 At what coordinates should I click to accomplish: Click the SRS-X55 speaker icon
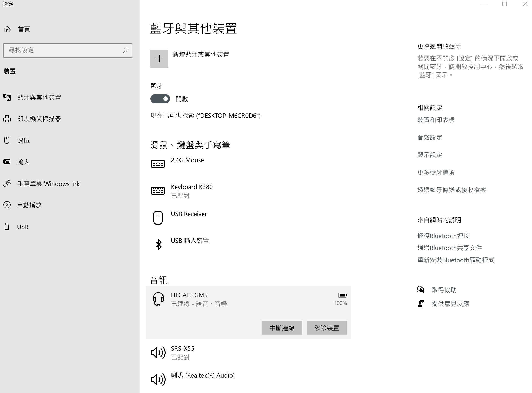[x=158, y=353]
